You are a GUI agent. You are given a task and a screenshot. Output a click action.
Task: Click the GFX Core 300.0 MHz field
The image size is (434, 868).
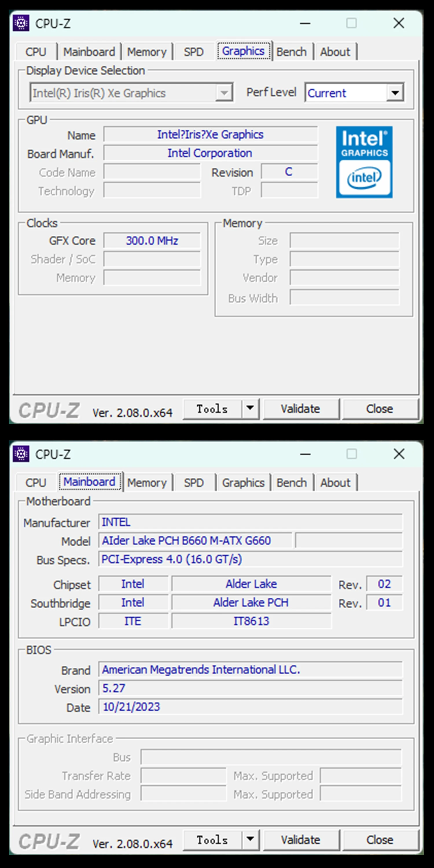tap(152, 241)
